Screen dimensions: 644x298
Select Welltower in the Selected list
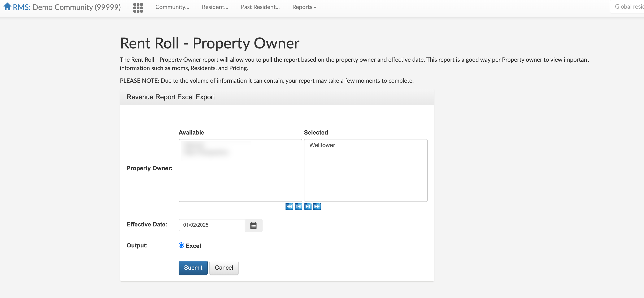pos(322,145)
